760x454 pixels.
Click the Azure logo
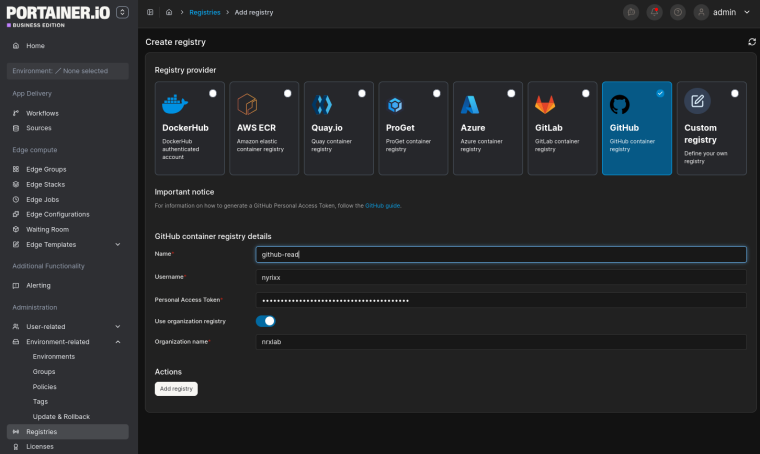470,105
